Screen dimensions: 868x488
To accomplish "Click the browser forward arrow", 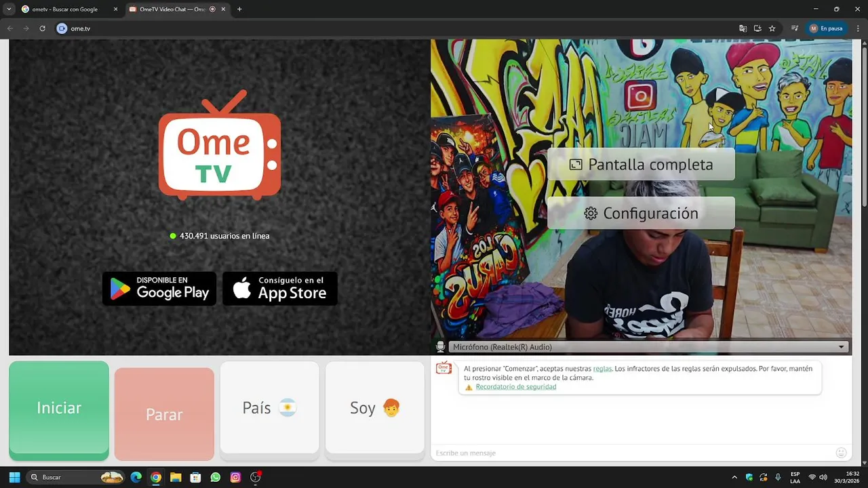I will pos(26,28).
